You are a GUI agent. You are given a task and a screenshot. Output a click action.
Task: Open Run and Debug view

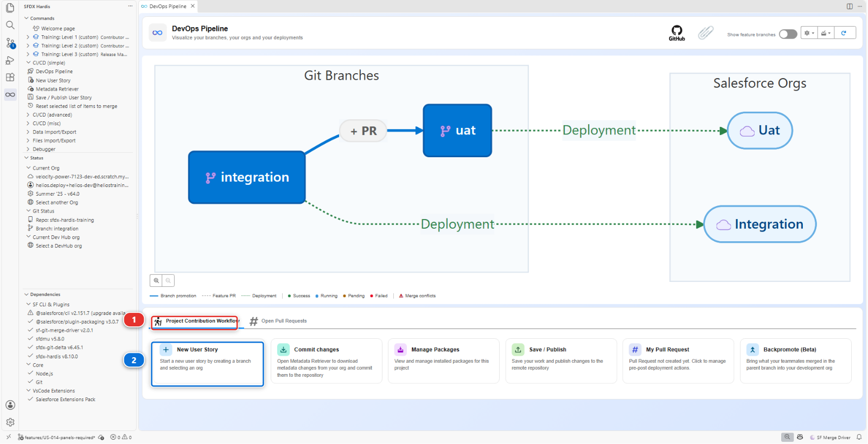click(10, 60)
